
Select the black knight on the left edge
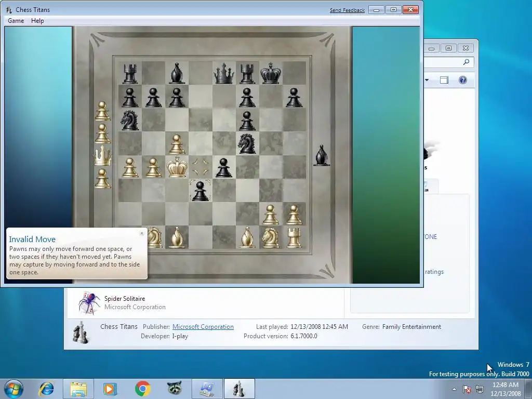130,120
